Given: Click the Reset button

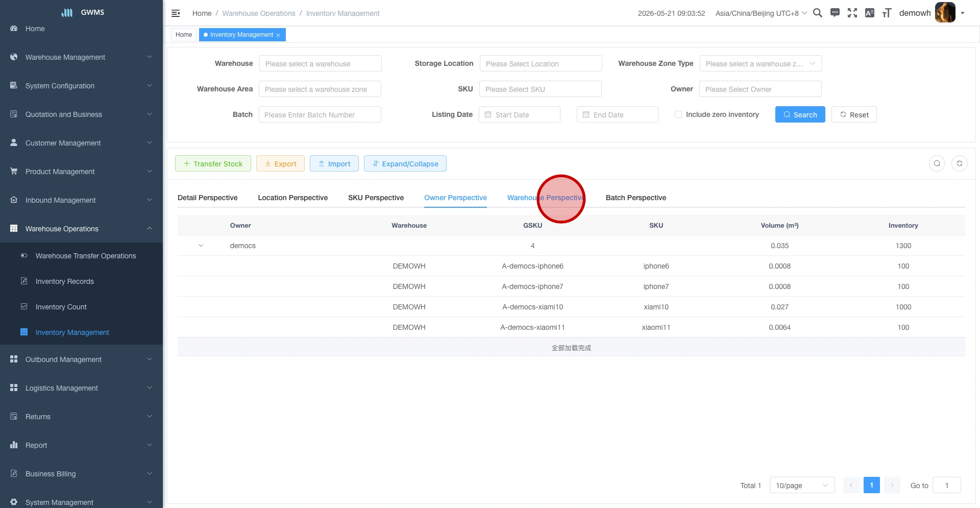Looking at the screenshot, I should click(854, 114).
